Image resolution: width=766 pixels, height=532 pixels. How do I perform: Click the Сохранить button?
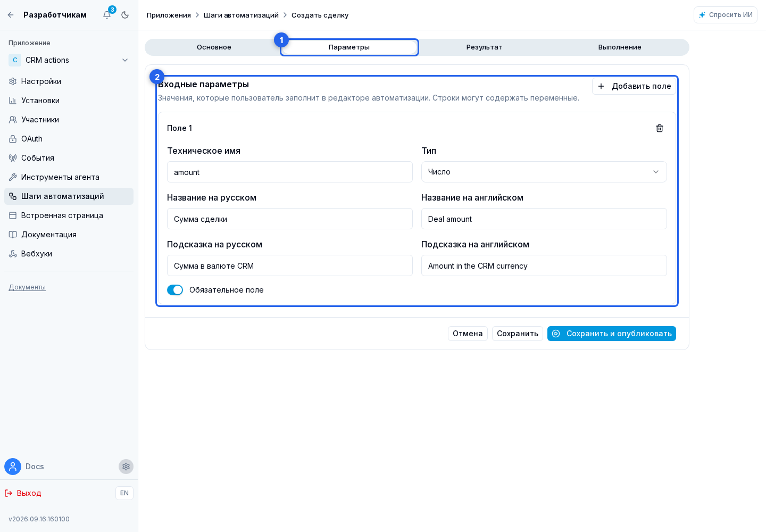518,334
